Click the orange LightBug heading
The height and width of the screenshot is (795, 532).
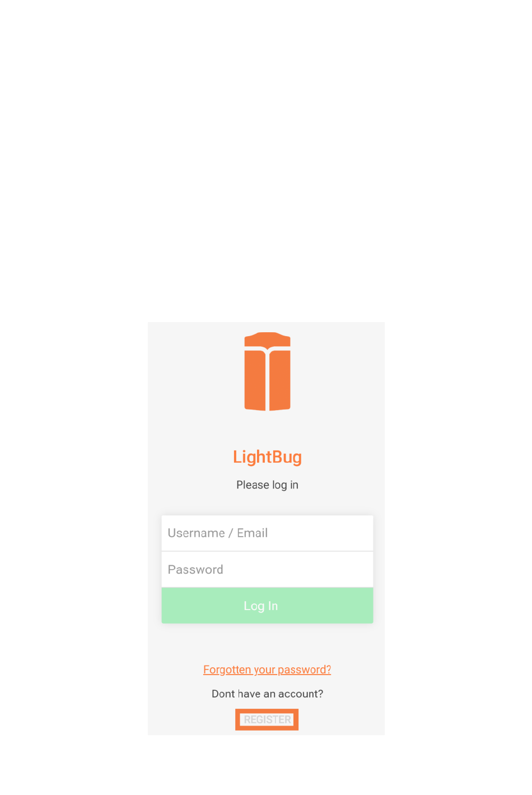pos(267,457)
